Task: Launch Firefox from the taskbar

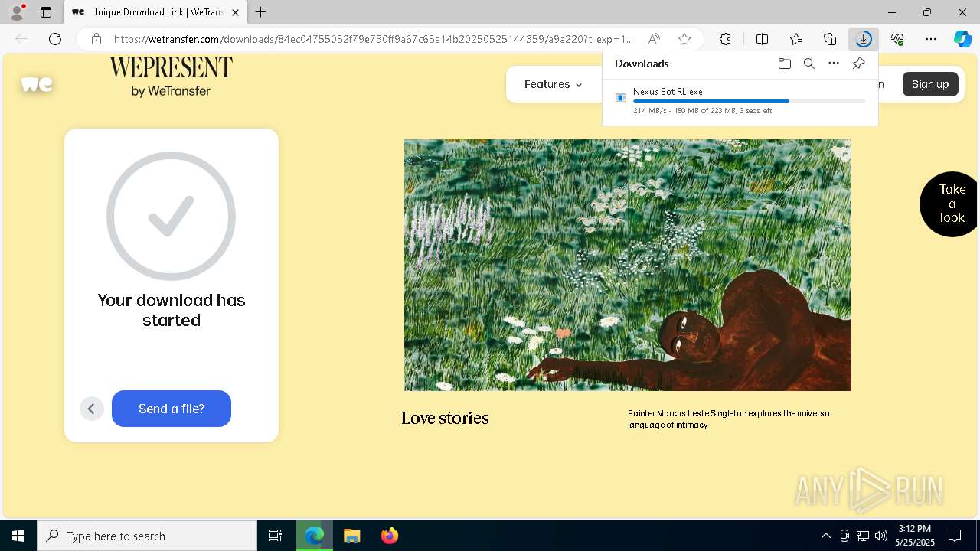Action: (389, 536)
